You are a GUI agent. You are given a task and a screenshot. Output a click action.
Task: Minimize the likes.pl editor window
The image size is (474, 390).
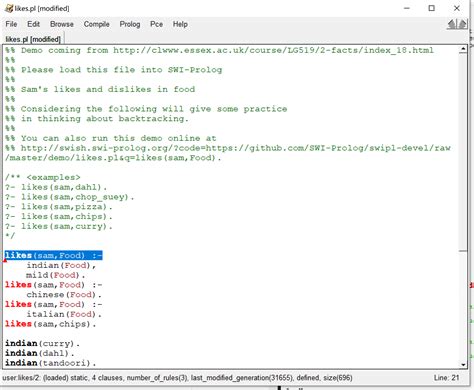point(407,8)
